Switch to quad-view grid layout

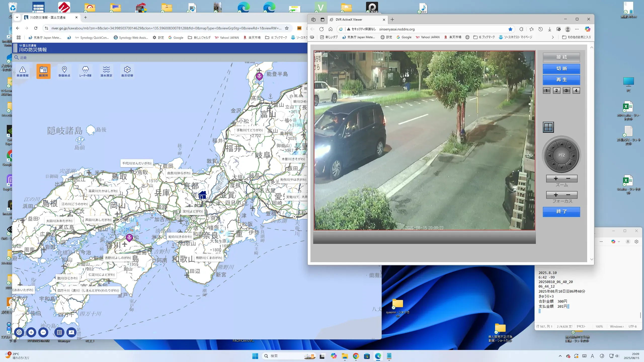pyautogui.click(x=548, y=127)
